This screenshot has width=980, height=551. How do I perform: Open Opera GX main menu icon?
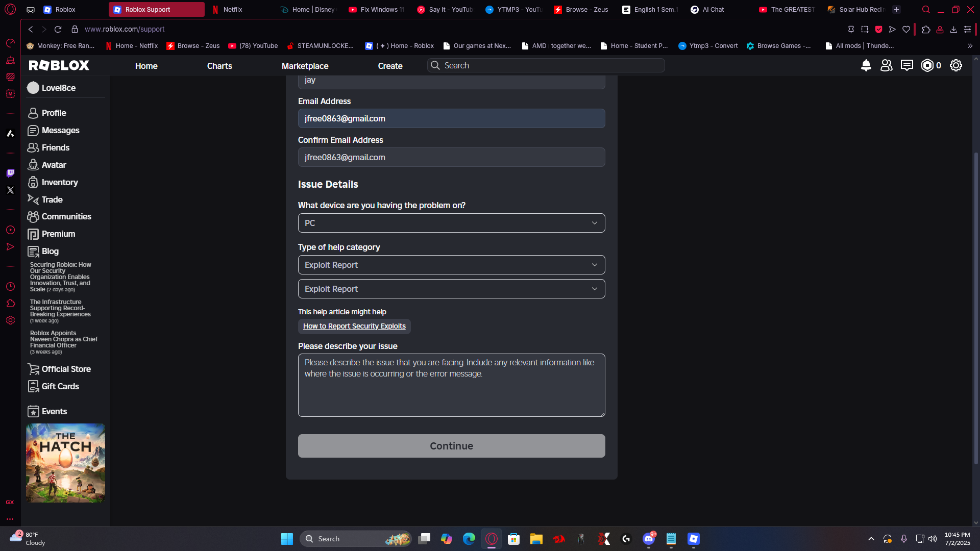tap(10, 9)
